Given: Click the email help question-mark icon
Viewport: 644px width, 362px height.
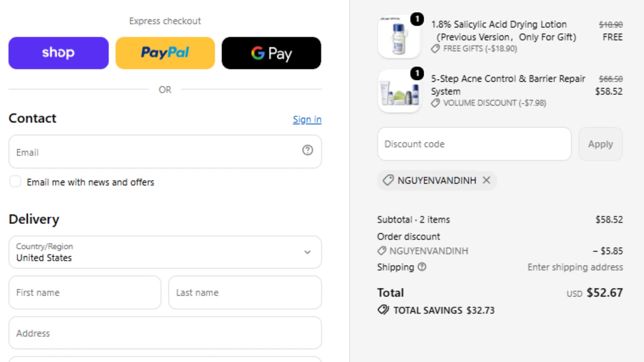Looking at the screenshot, I should pyautogui.click(x=308, y=150).
